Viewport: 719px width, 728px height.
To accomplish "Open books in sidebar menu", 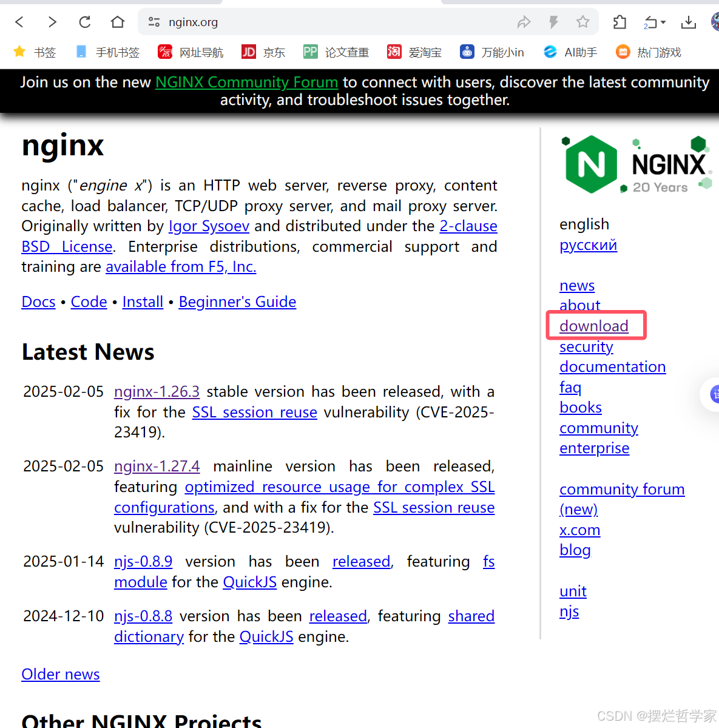I will tap(581, 408).
